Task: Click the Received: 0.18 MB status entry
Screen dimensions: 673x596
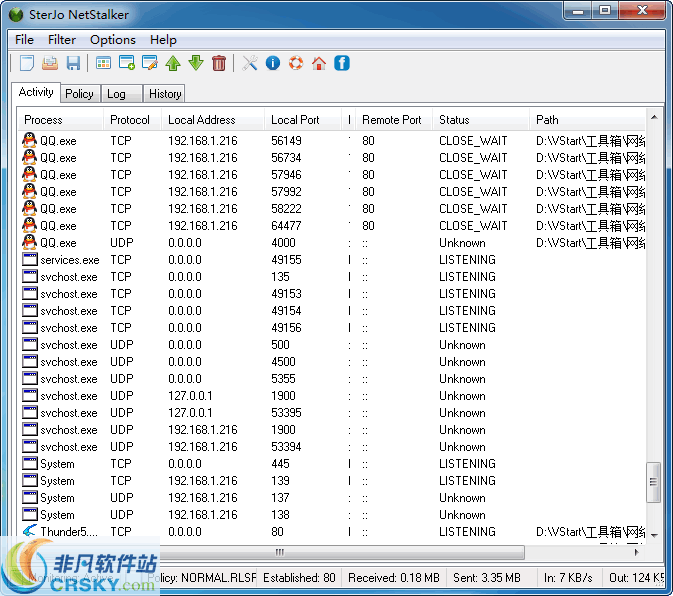Action: [x=394, y=578]
